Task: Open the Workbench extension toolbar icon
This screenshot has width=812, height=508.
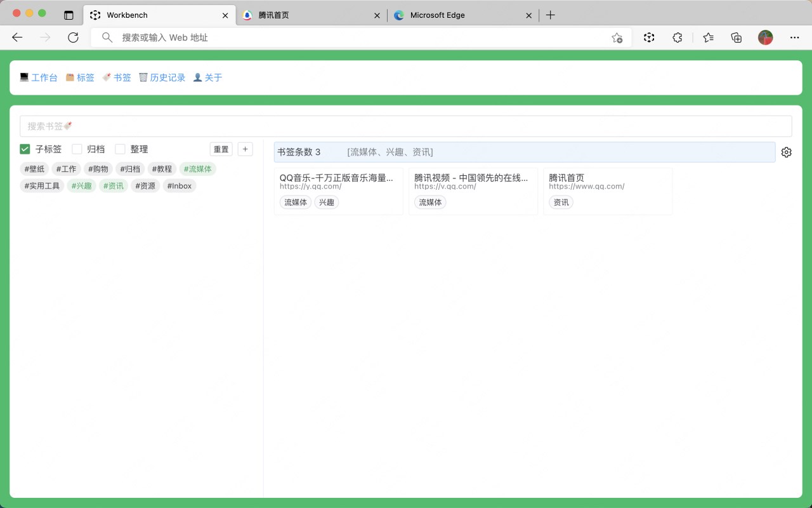Action: coord(649,37)
